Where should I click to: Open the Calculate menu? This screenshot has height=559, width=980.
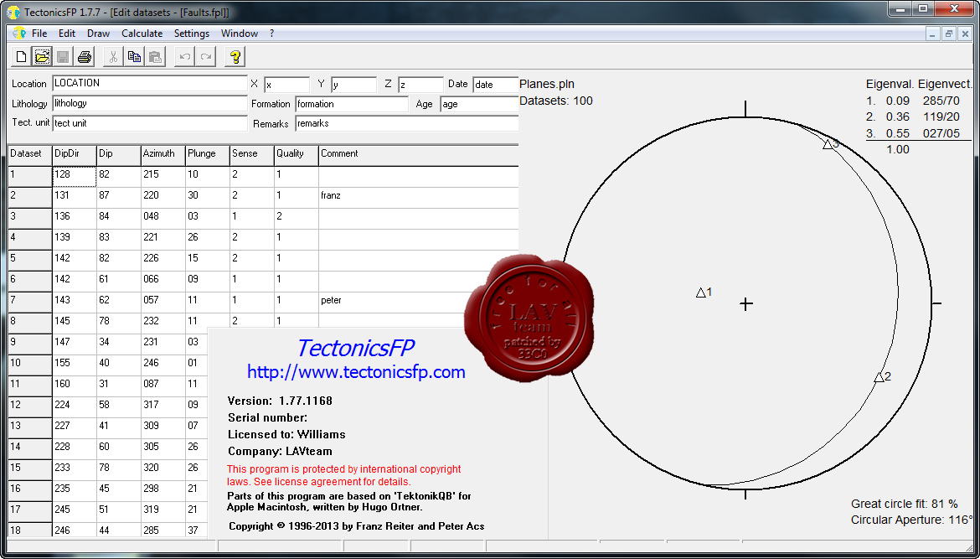(x=142, y=34)
